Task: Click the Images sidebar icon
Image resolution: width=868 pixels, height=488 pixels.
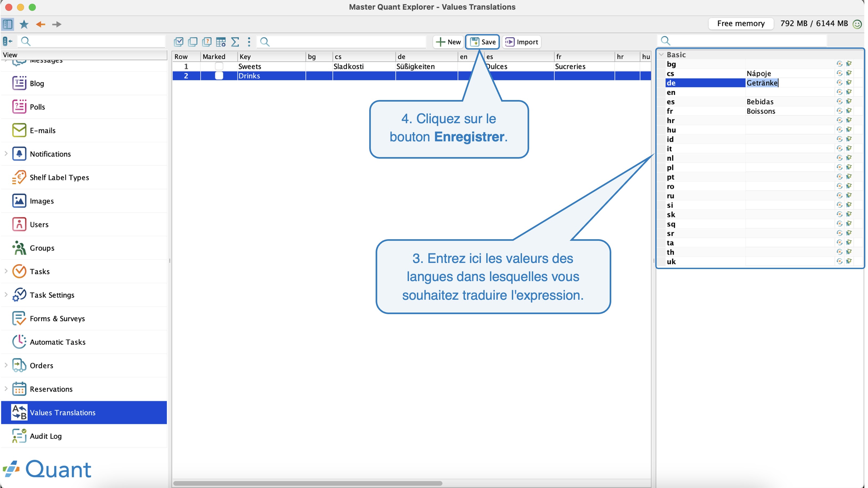Action: coord(19,201)
